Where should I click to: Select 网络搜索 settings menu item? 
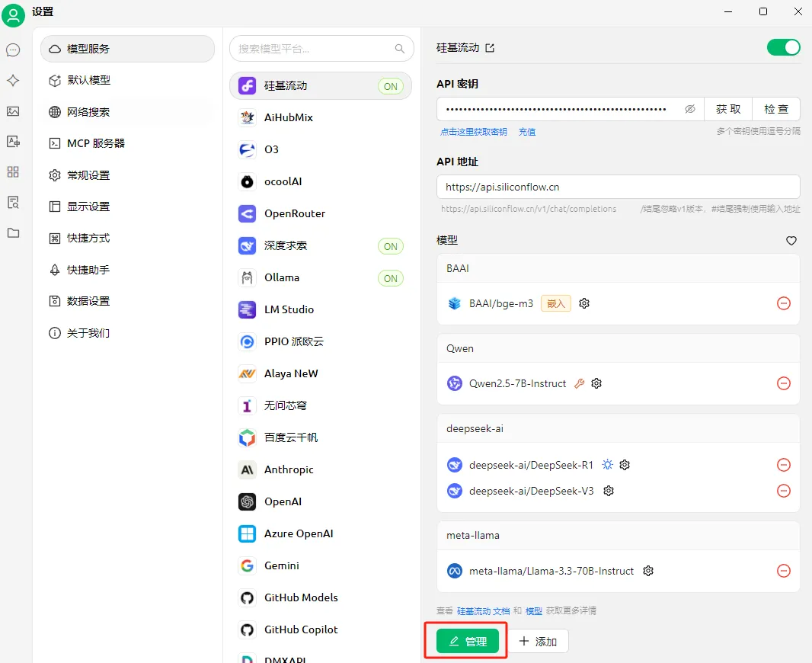click(127, 112)
